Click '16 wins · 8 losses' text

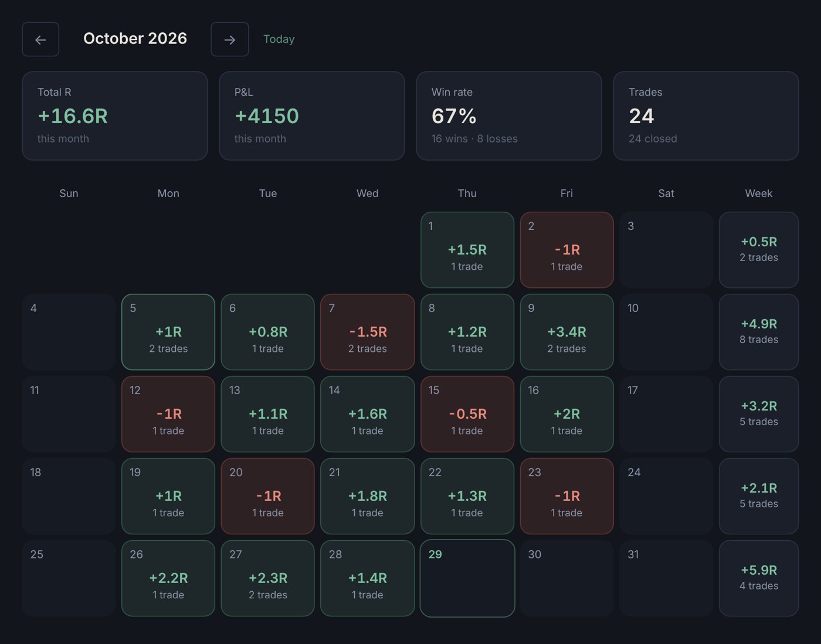click(474, 139)
